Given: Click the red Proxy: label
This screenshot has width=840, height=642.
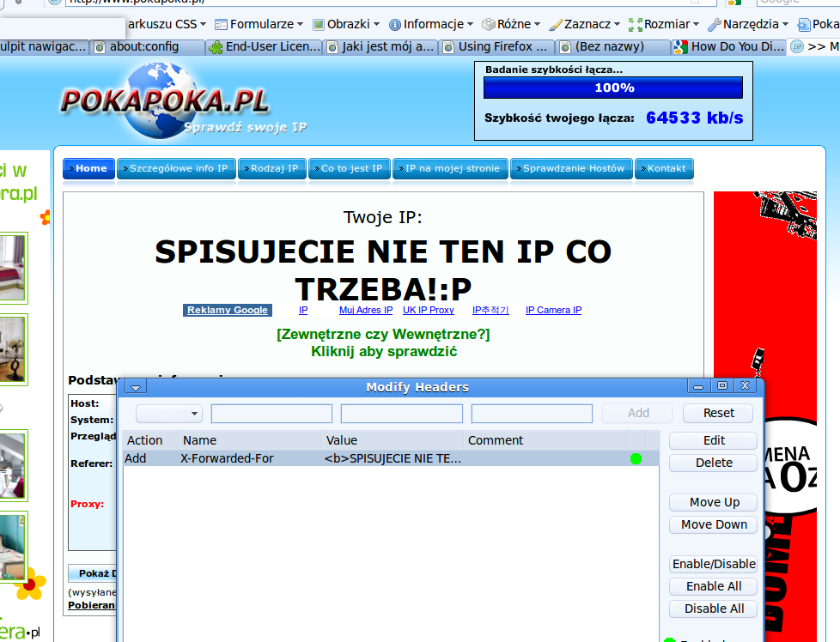Looking at the screenshot, I should pos(88,504).
